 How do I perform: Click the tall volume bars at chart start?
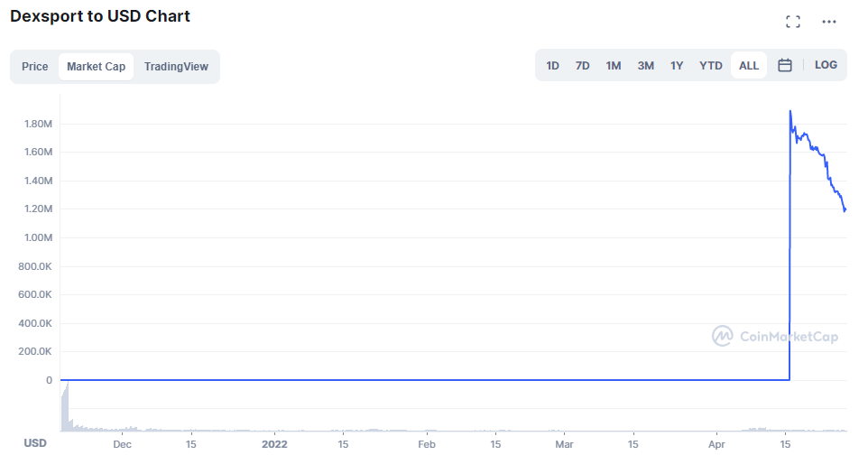pos(65,407)
